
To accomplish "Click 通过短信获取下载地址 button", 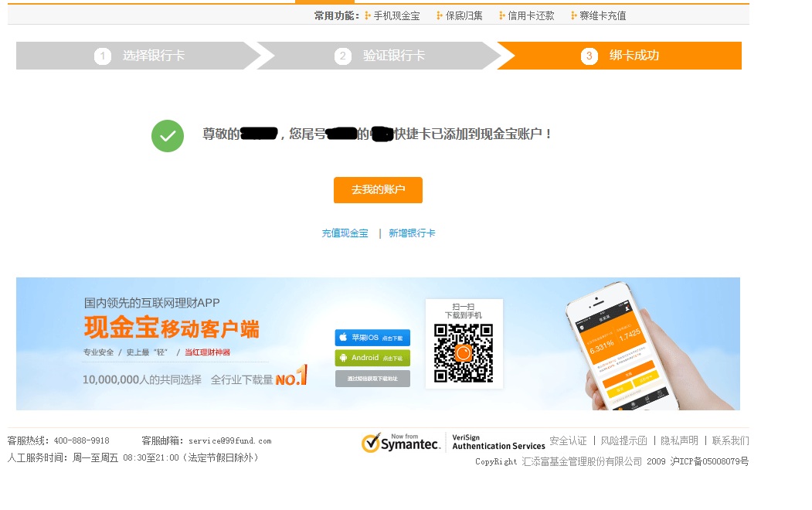I will click(x=372, y=379).
